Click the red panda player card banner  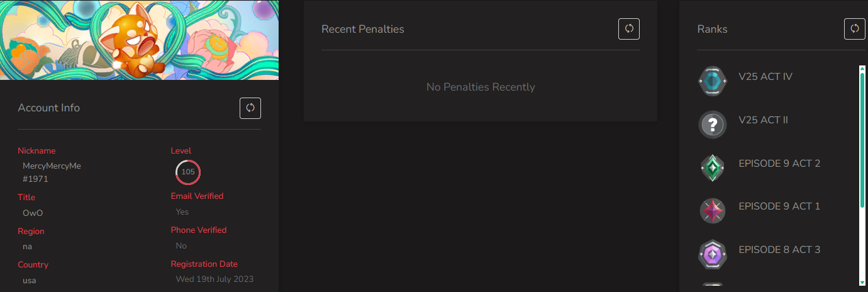pyautogui.click(x=139, y=40)
